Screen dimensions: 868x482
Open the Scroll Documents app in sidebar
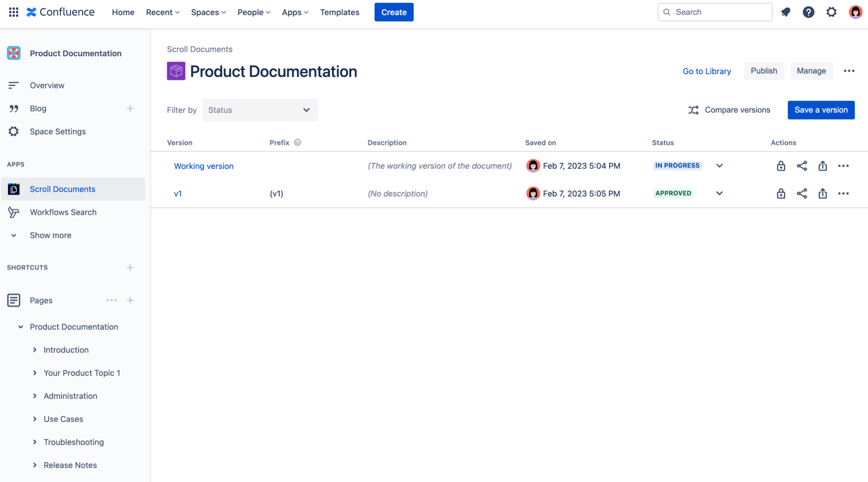tap(62, 189)
